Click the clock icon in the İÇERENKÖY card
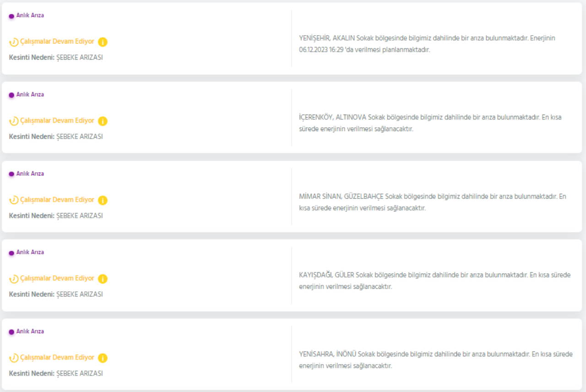The image size is (586, 392). pyautogui.click(x=14, y=121)
